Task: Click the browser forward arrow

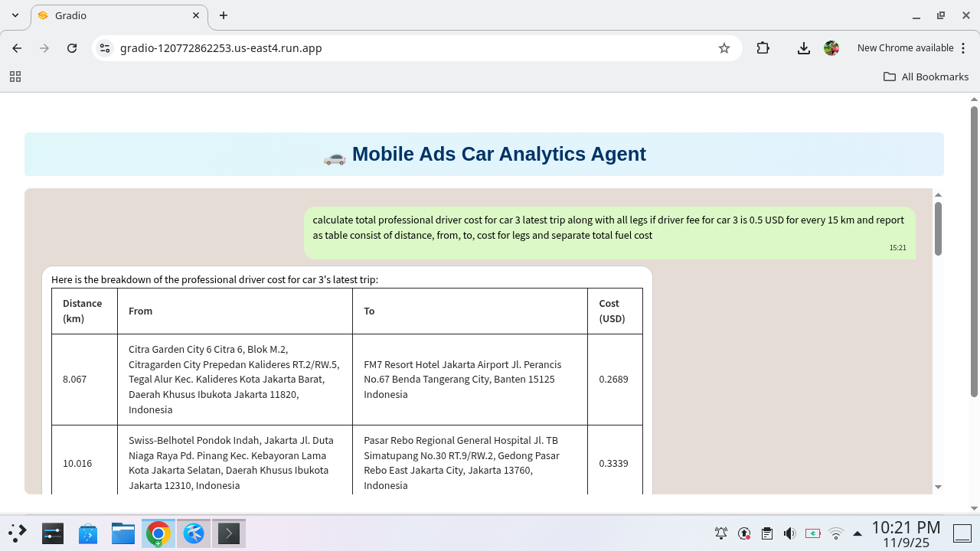Action: [44, 48]
